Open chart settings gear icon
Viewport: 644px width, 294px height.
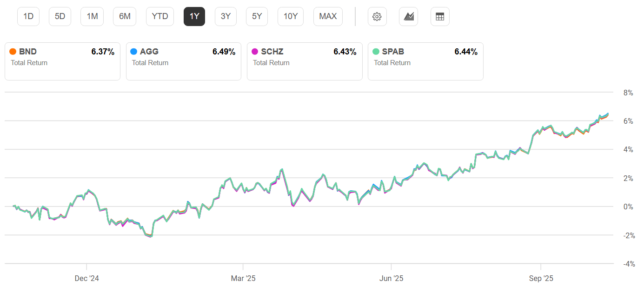coord(377,17)
